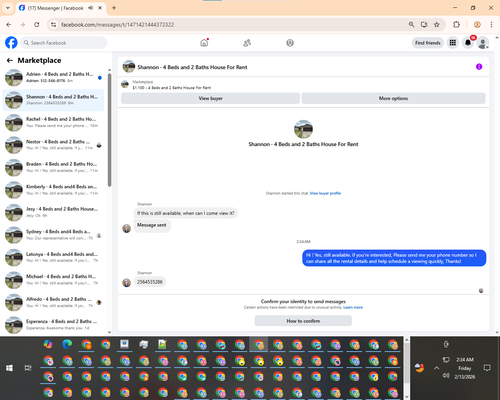Open Latonya's chat in the list

53,257
